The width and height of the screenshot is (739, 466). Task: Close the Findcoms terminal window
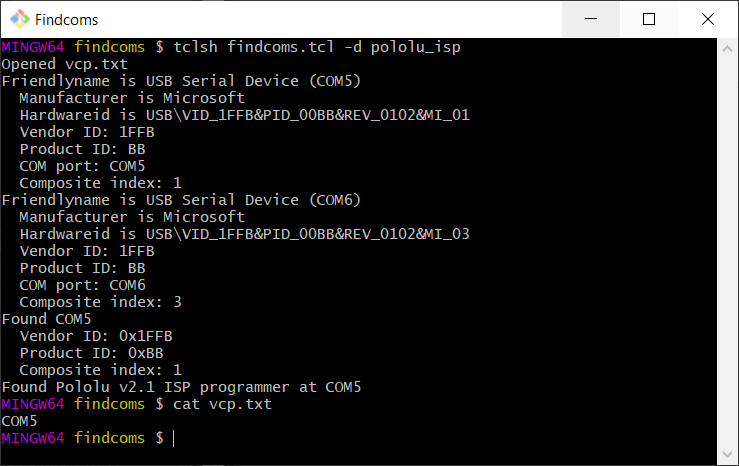[x=708, y=19]
